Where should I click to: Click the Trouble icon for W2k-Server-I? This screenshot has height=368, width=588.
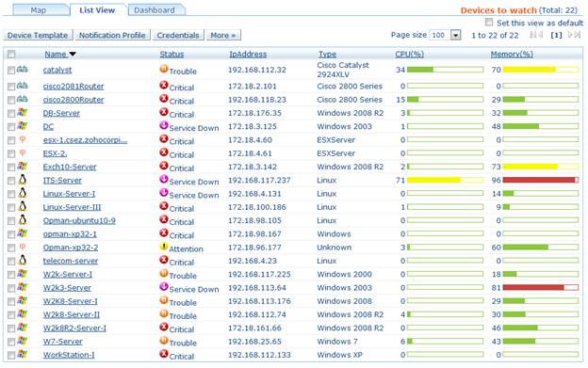click(164, 274)
